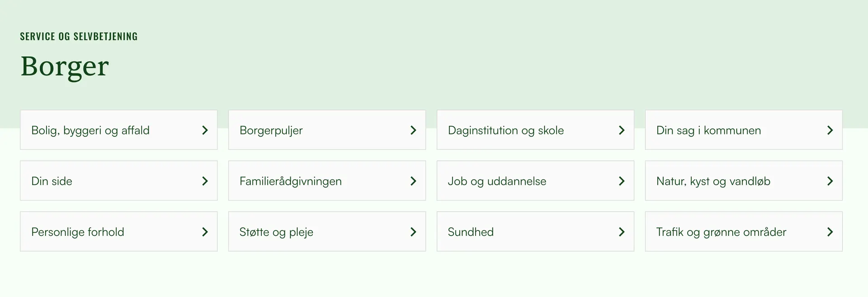Navigate to Job og uddannelse
The height and width of the screenshot is (297, 868).
(497, 181)
